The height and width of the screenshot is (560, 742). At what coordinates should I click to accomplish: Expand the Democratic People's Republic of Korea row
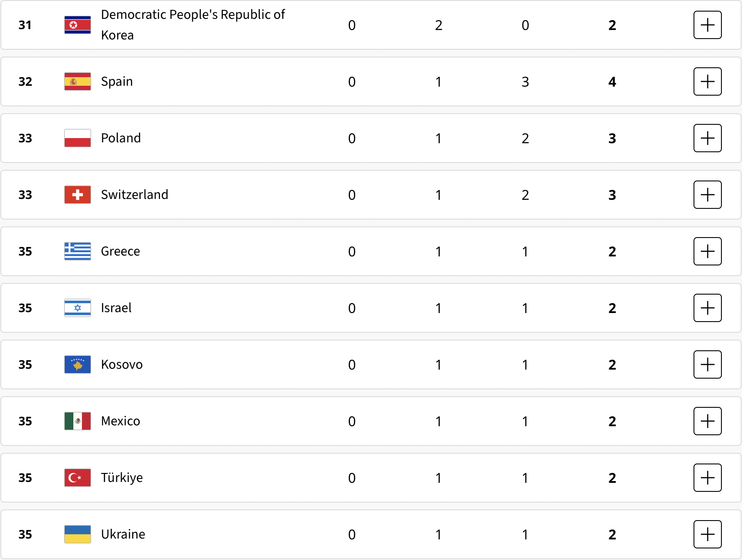[x=707, y=25]
